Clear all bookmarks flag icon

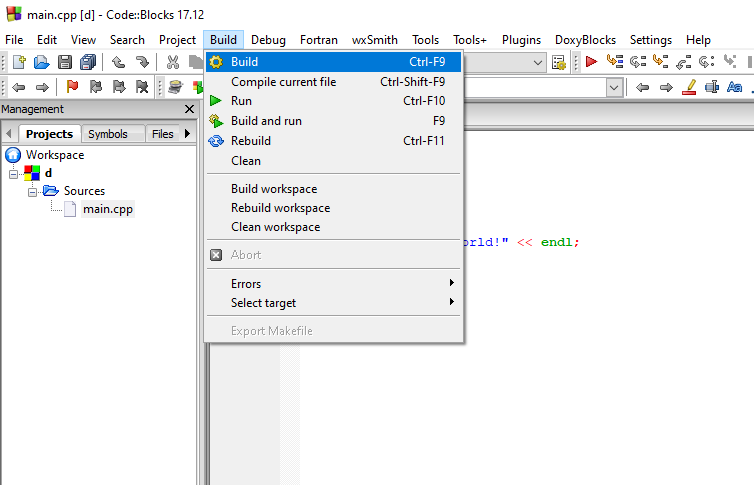142,87
